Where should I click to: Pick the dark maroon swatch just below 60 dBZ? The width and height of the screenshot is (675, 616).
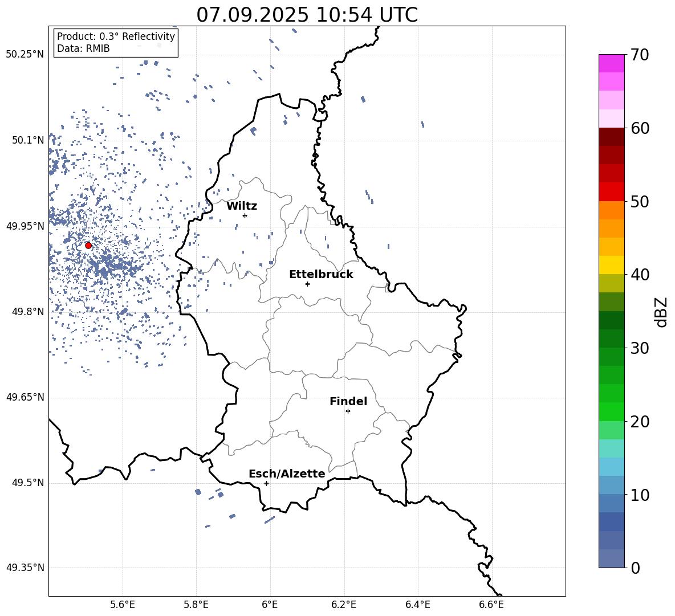(x=612, y=137)
